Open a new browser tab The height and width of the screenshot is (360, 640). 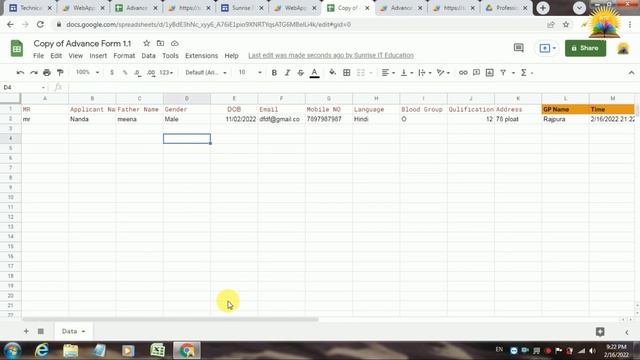coord(543,8)
